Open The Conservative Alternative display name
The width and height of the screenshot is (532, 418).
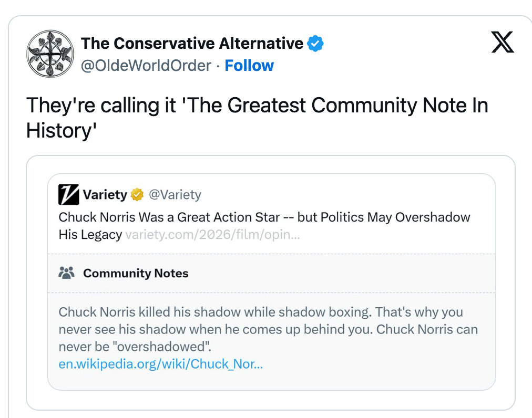coord(192,44)
